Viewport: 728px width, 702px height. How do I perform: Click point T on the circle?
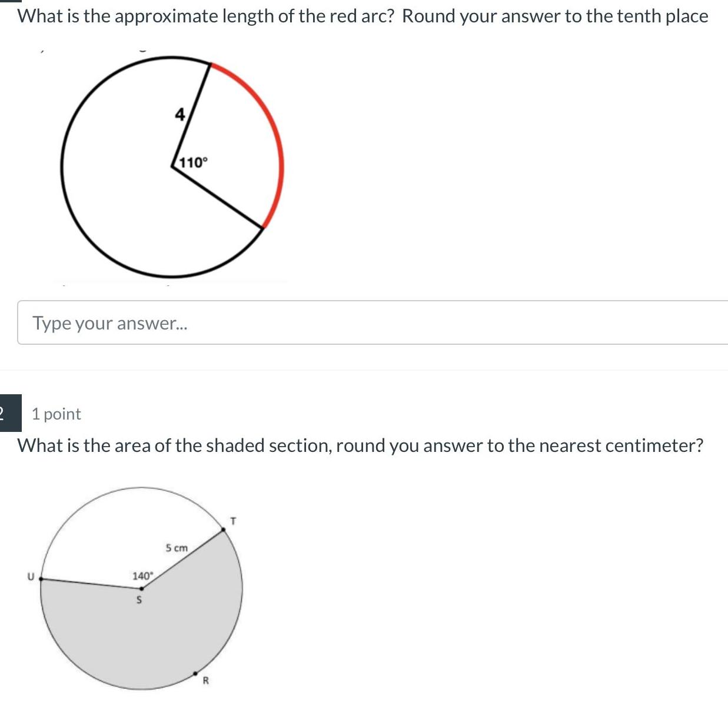coord(224,530)
